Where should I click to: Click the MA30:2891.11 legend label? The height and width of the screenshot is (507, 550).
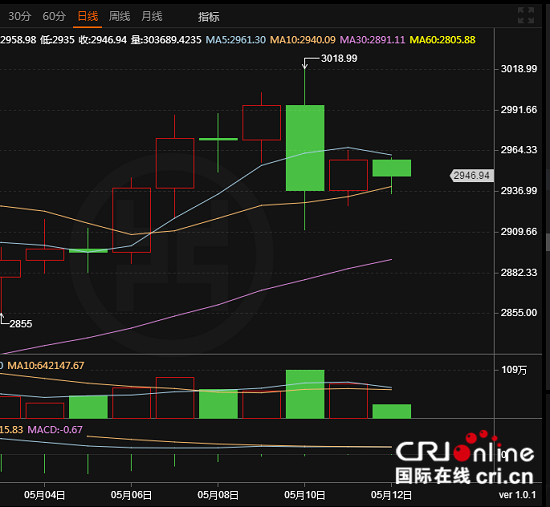click(x=372, y=40)
